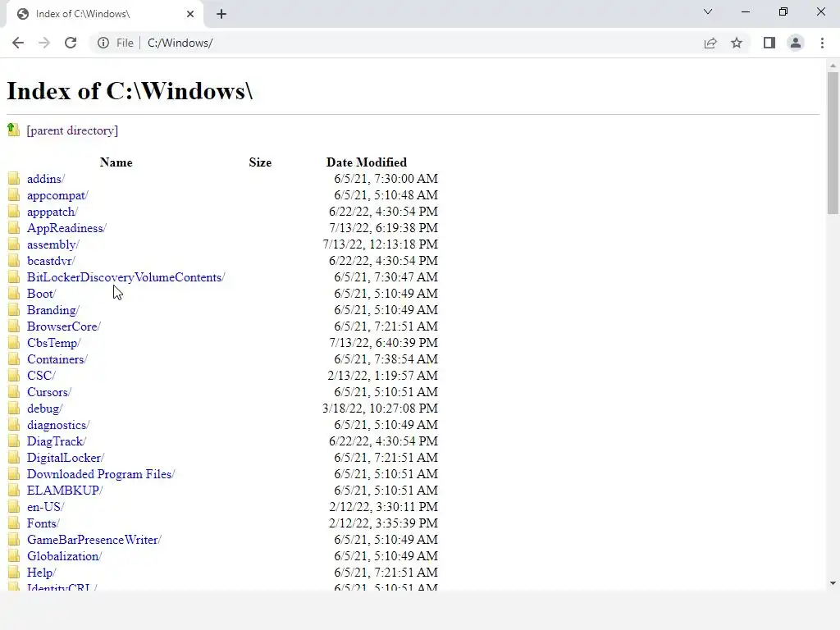This screenshot has width=840, height=630.
Task: Click the folder icon beside ELAMBKUP
Action: pos(14,491)
